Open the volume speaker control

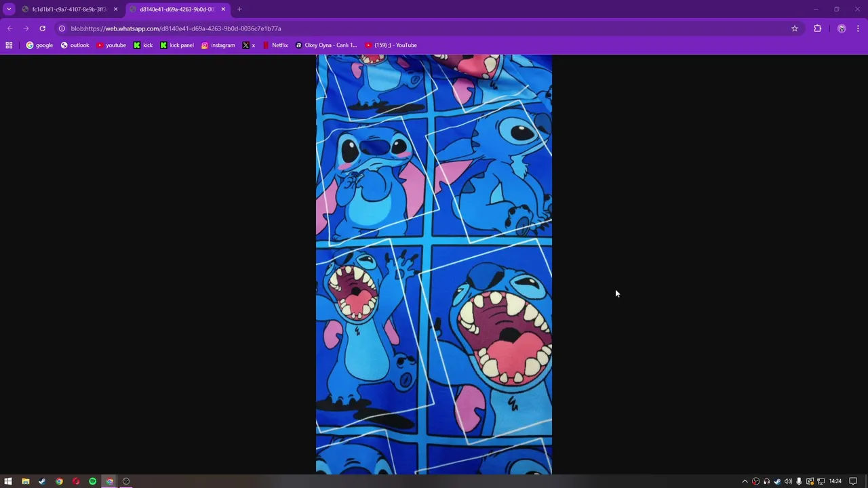[x=788, y=481]
